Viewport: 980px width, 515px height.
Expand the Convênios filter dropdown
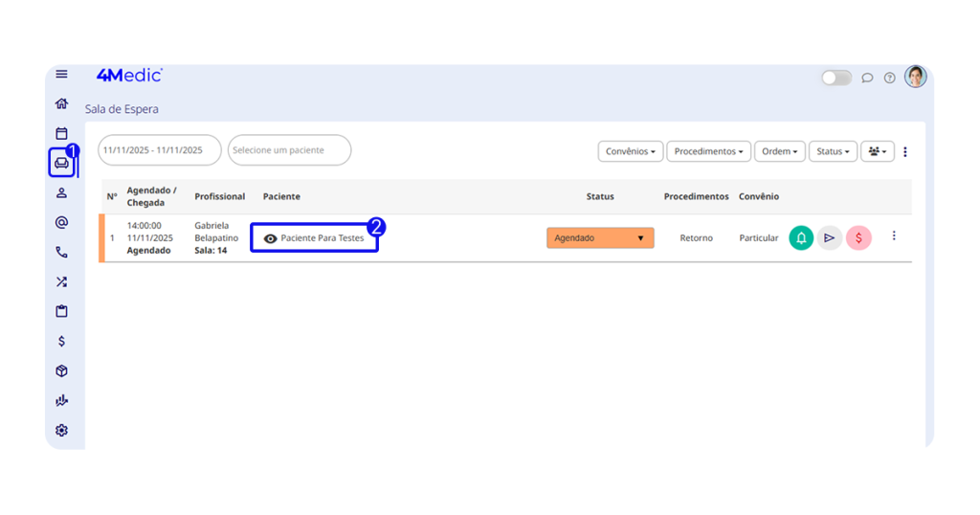(x=631, y=151)
